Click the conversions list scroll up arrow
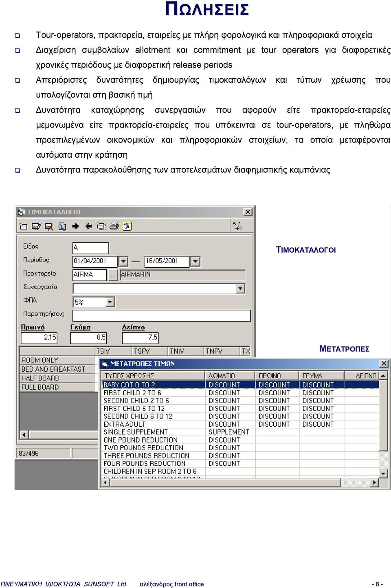 (383, 376)
